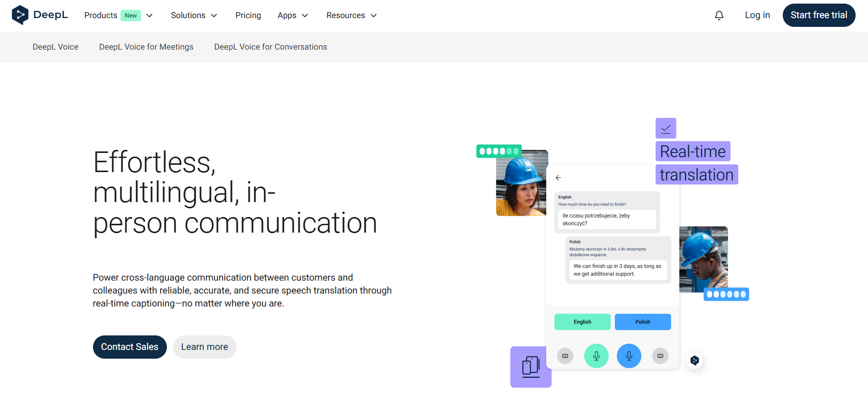
Task: Switch to DeepL Voice for Conversations tab
Action: click(x=270, y=47)
